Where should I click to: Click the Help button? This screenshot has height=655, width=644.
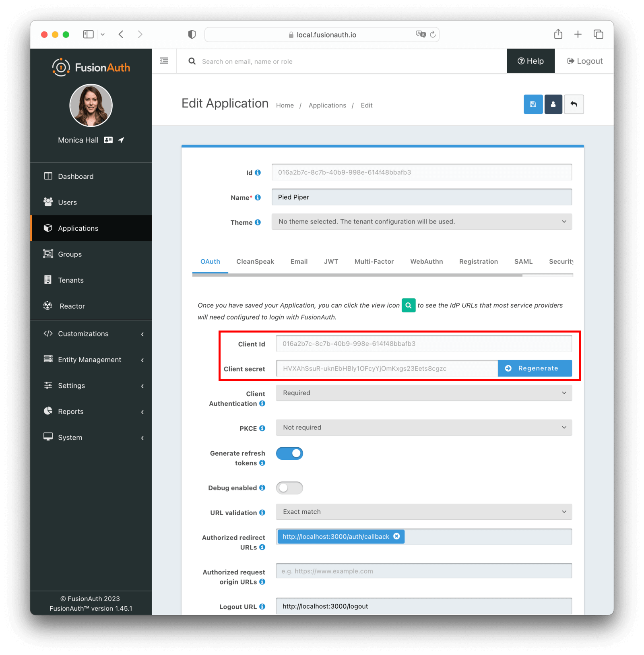[x=530, y=61]
